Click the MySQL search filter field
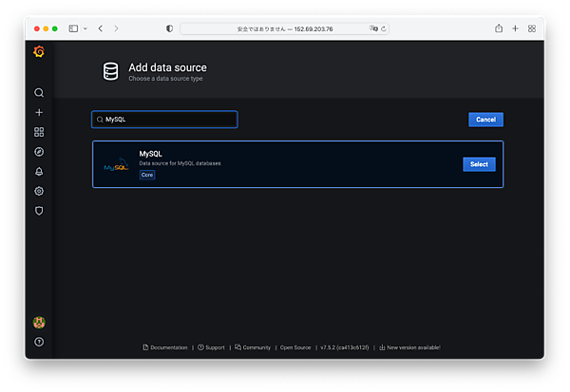The width and height of the screenshot is (570, 392). [x=166, y=120]
